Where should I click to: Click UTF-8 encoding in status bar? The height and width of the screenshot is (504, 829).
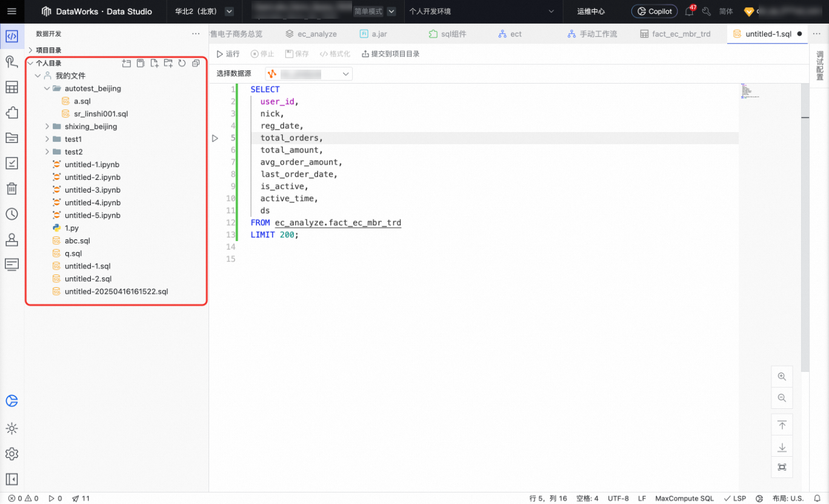[618, 499]
